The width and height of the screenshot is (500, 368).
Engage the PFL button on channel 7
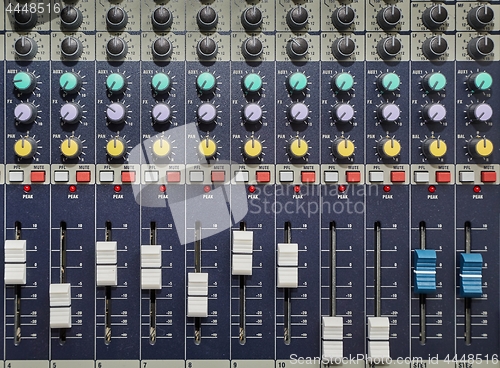click(x=152, y=176)
